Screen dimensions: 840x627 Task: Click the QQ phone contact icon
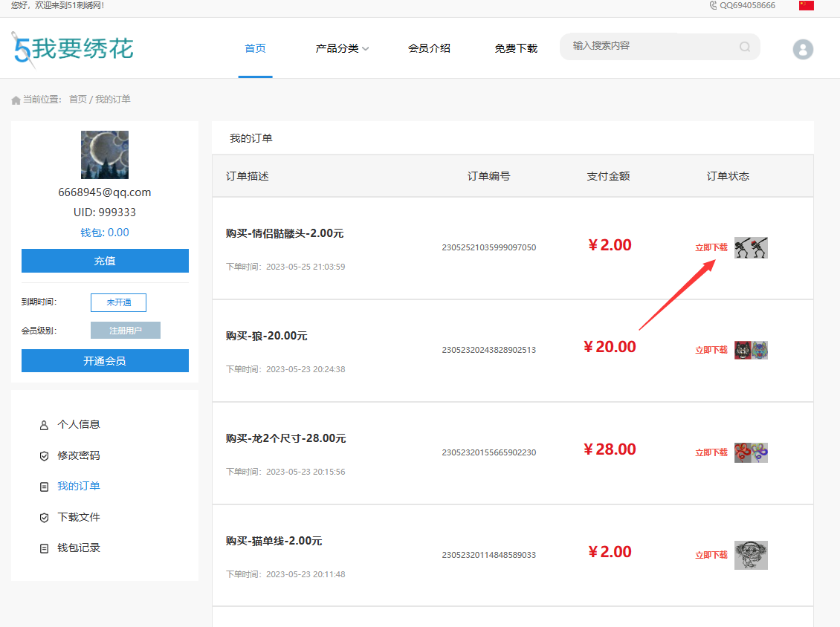[713, 5]
